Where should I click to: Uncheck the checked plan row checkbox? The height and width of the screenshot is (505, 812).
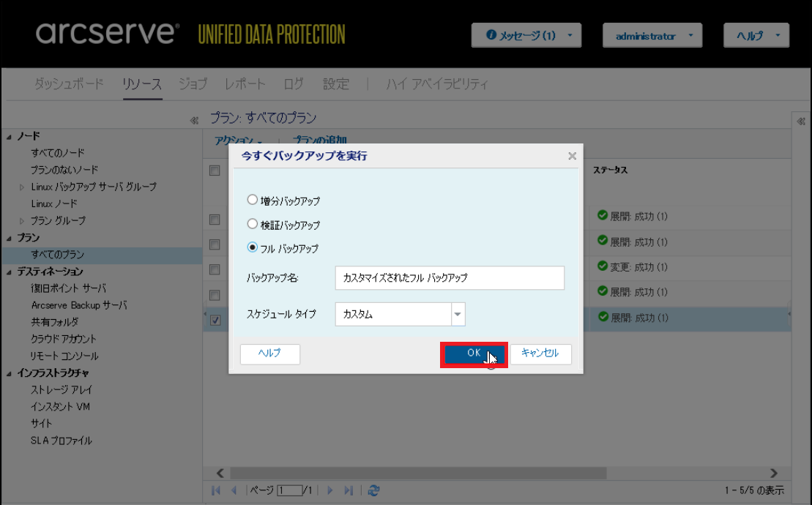tap(215, 320)
